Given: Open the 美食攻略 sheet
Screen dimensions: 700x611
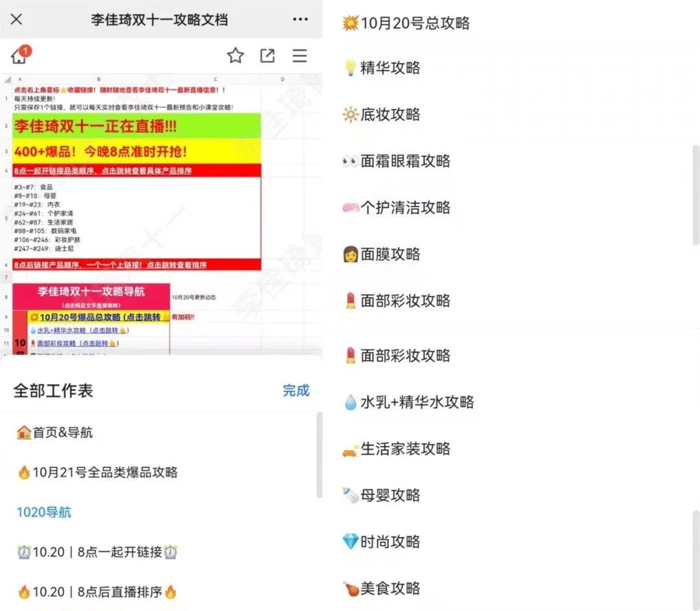Looking at the screenshot, I should [382, 589].
